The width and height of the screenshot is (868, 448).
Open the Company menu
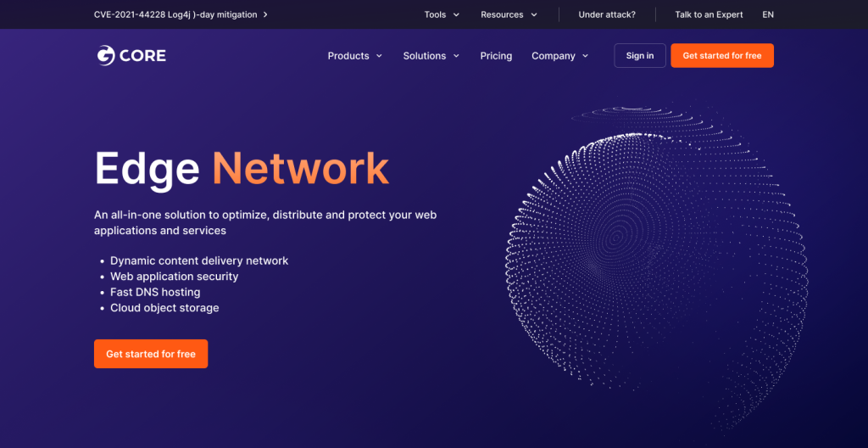(554, 56)
